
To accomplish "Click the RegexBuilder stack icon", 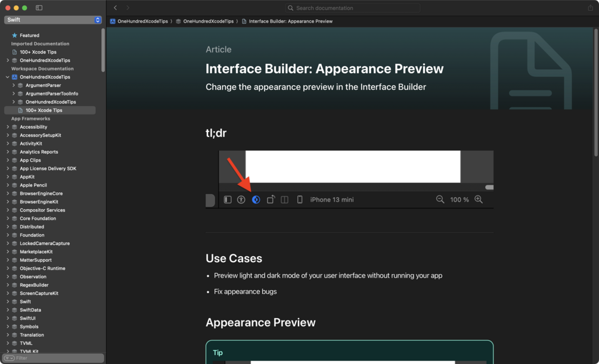I will [14, 285].
